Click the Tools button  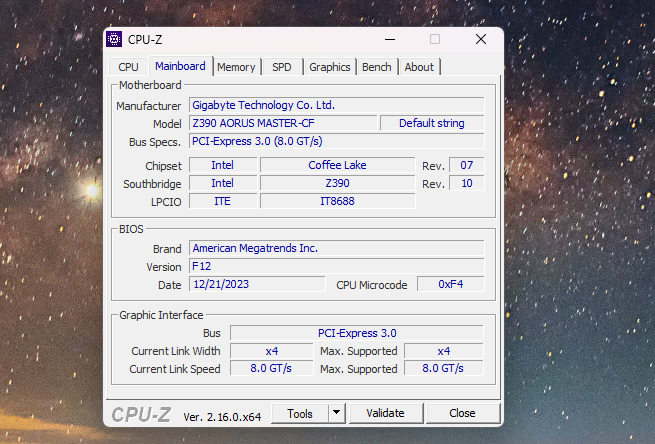coord(300,414)
